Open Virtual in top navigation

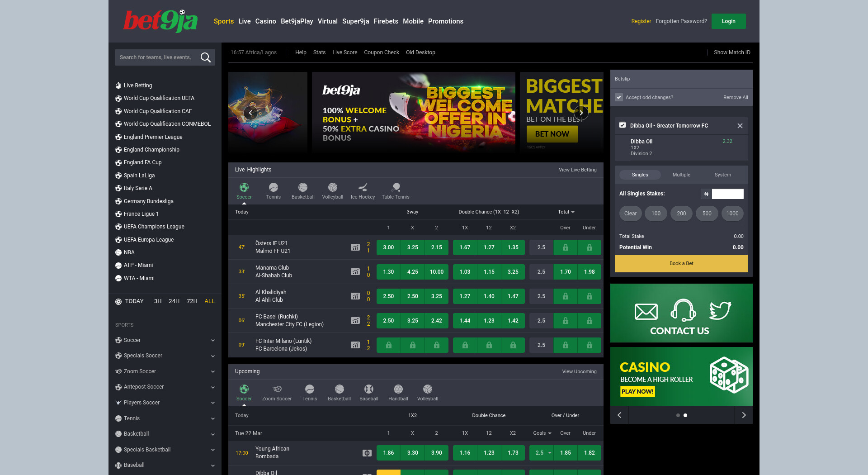328,21
